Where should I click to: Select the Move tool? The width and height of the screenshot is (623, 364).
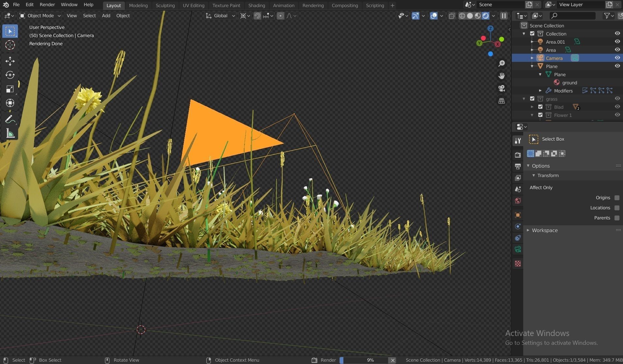coord(10,61)
